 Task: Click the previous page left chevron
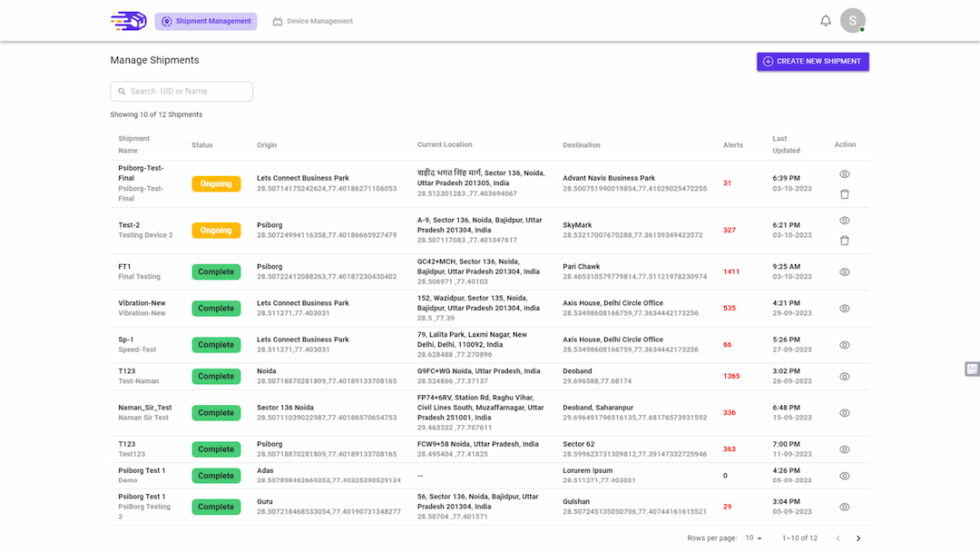tap(838, 538)
